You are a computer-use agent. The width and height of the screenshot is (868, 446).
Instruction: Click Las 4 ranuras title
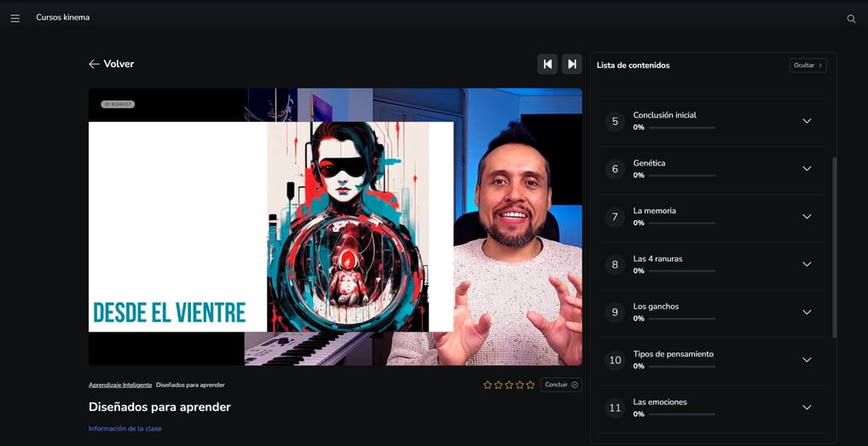pyautogui.click(x=657, y=259)
